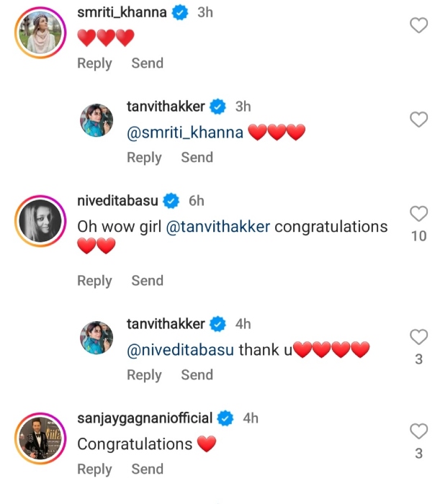Open sanjaygagnaniofficial's profile avatar
The height and width of the screenshot is (504, 435).
click(x=39, y=438)
